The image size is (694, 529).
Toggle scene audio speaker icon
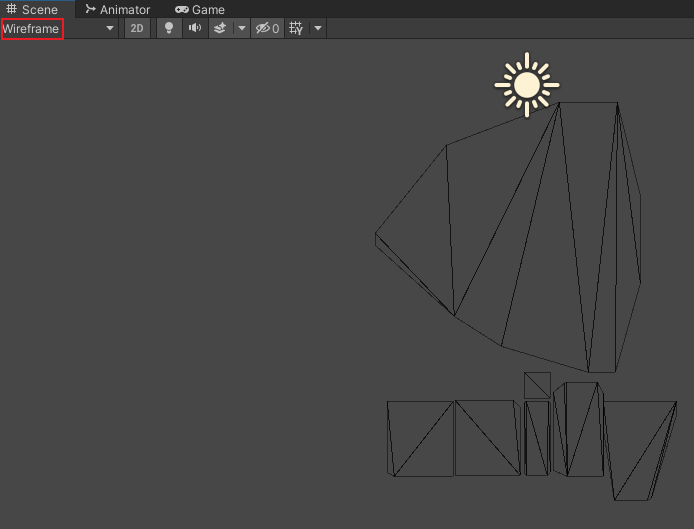(195, 28)
